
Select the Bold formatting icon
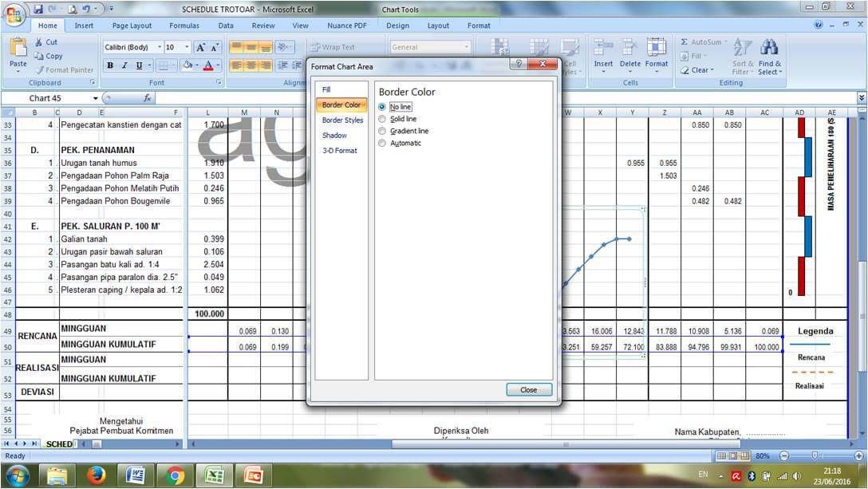click(x=110, y=65)
